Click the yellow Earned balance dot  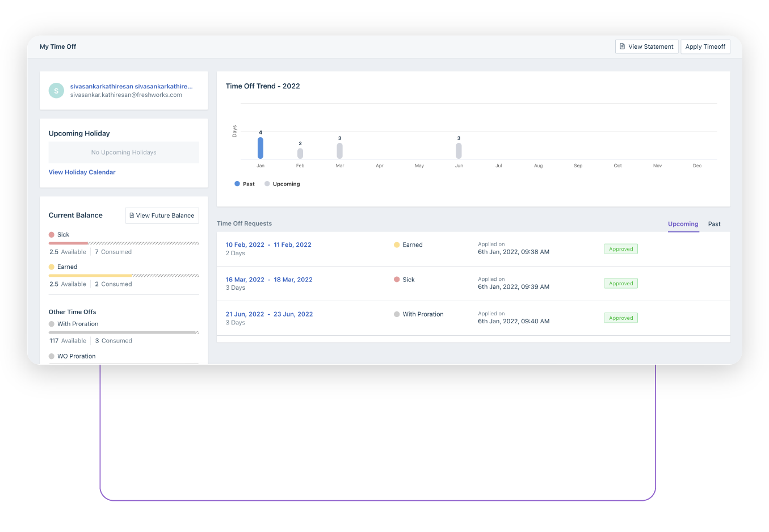coord(52,267)
